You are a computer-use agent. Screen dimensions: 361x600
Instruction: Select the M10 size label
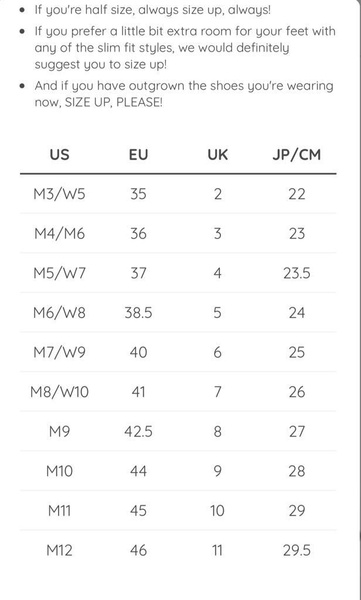(x=59, y=471)
